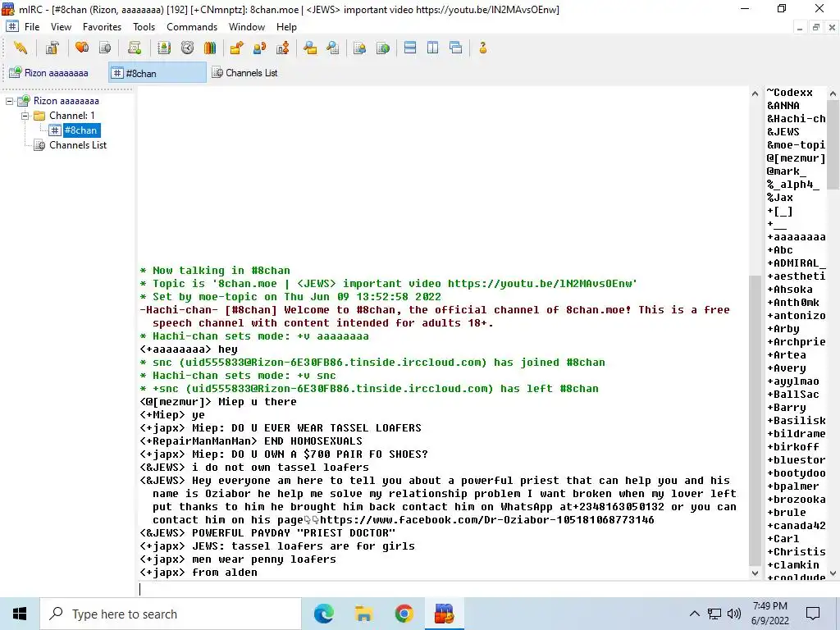
Task: Click the About mIRC yellow figure icon
Action: [483, 48]
